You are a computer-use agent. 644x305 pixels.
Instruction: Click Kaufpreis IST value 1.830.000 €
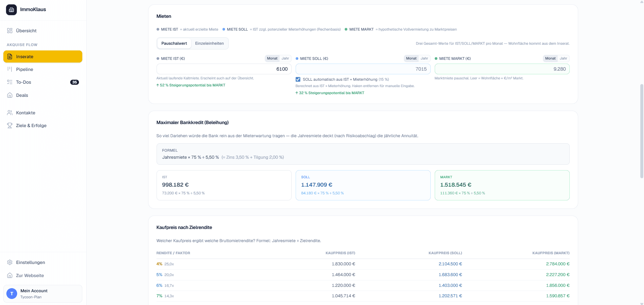[x=343, y=264]
